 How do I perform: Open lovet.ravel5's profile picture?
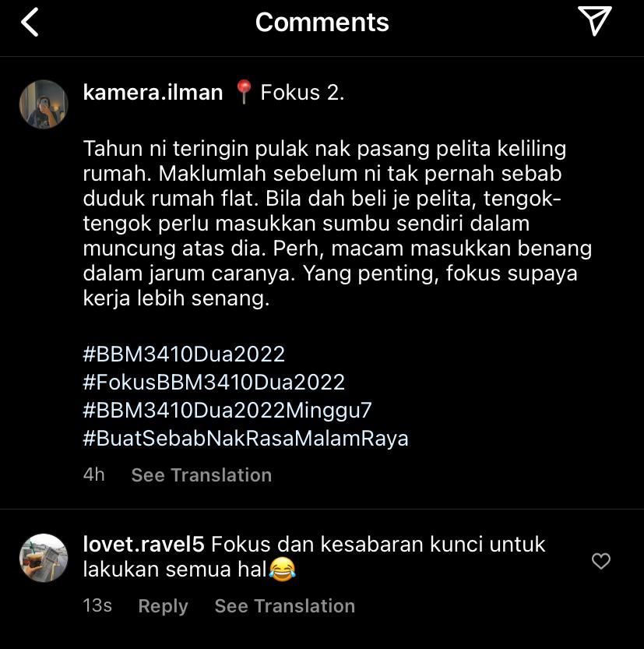[x=44, y=558]
